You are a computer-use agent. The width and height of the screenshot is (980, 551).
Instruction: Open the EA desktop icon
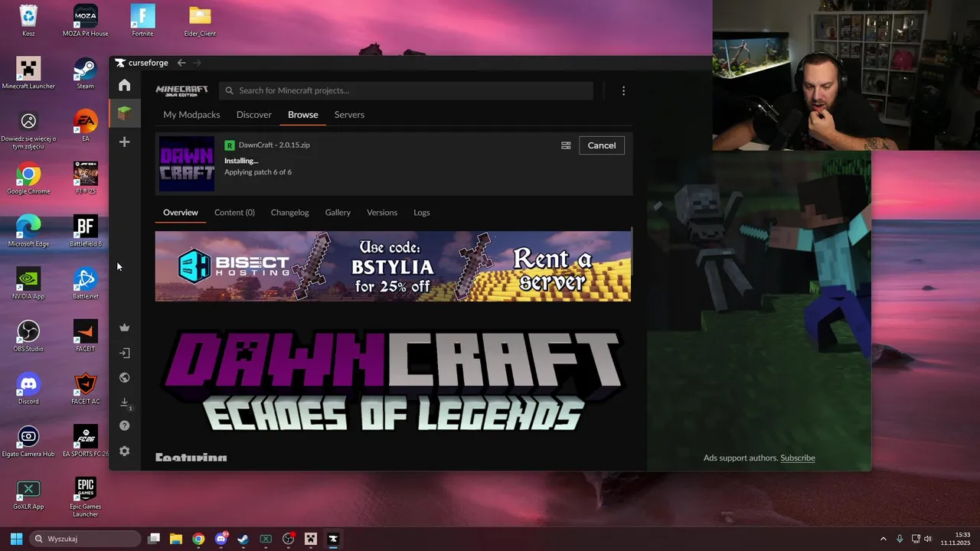[x=86, y=126]
